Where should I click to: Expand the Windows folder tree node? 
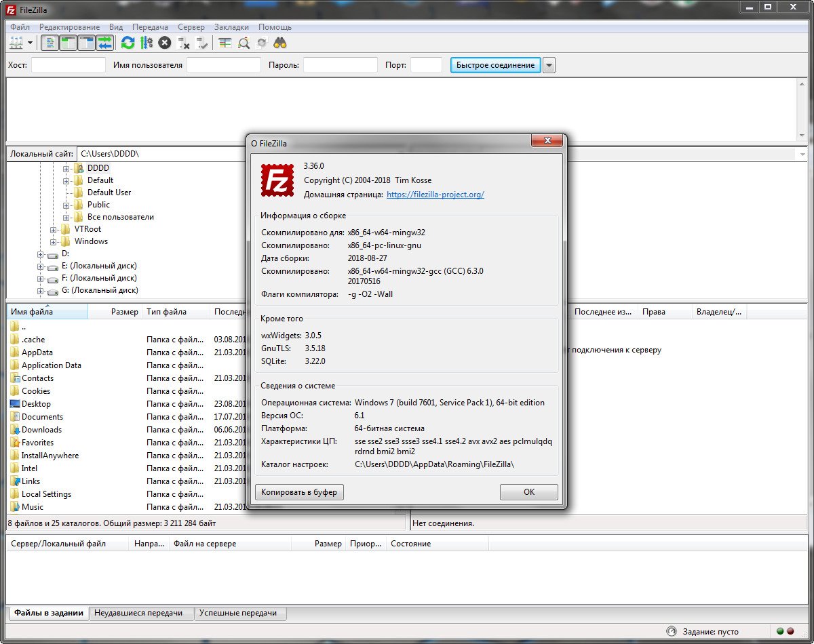click(54, 241)
